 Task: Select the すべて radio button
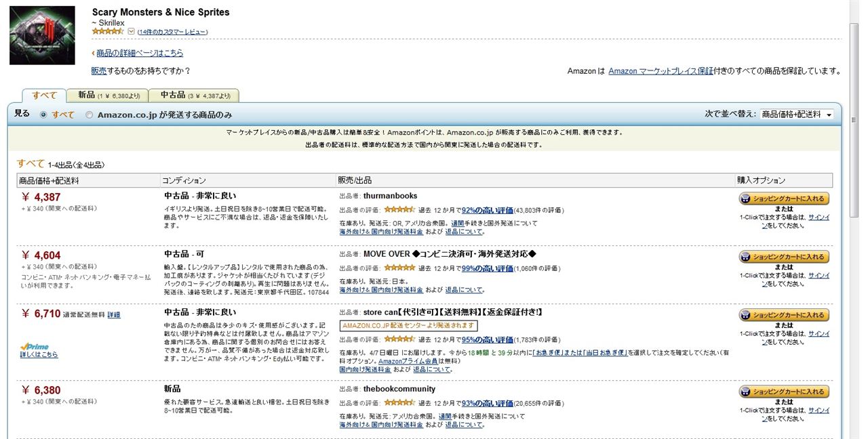pyautogui.click(x=43, y=115)
